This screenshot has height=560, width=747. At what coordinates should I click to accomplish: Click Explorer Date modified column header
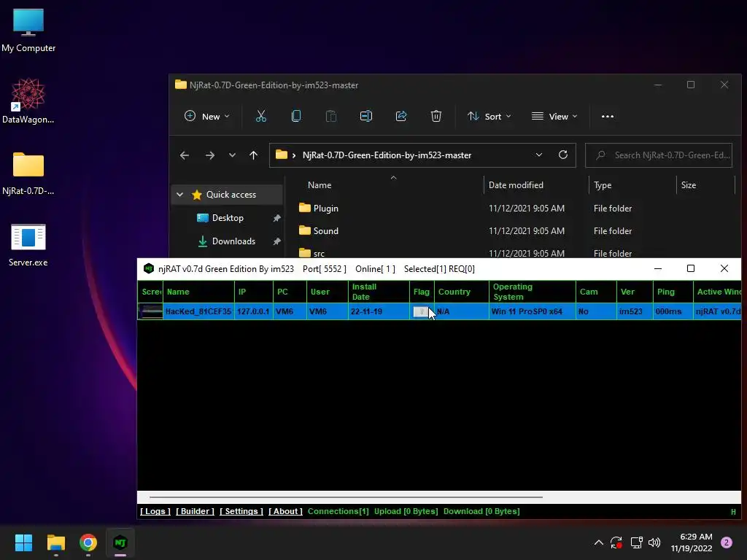(x=536, y=184)
